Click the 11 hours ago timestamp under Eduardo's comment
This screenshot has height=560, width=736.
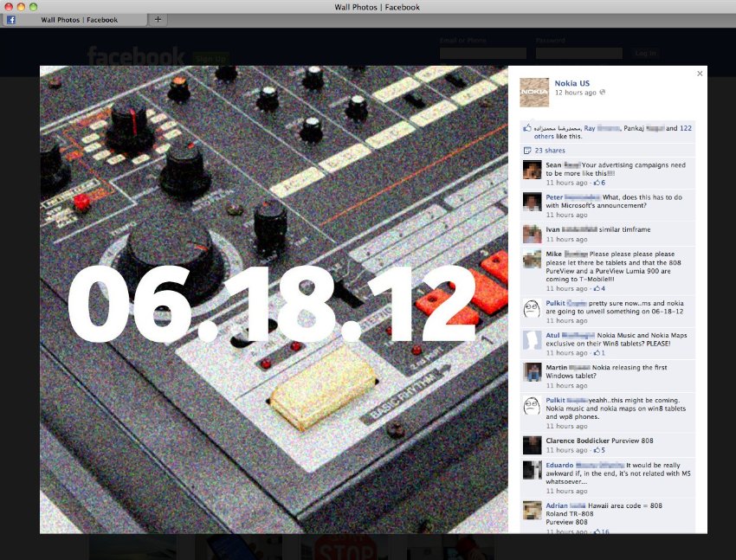(566, 492)
